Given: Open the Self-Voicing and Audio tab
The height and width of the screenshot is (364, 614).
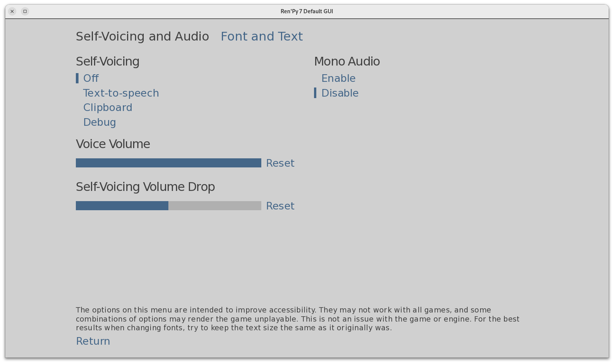Looking at the screenshot, I should (142, 36).
